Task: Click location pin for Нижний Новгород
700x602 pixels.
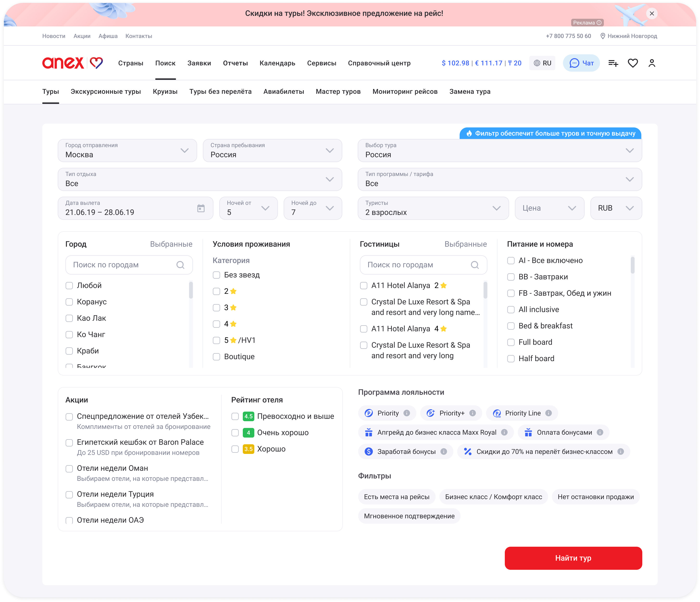Action: click(603, 36)
